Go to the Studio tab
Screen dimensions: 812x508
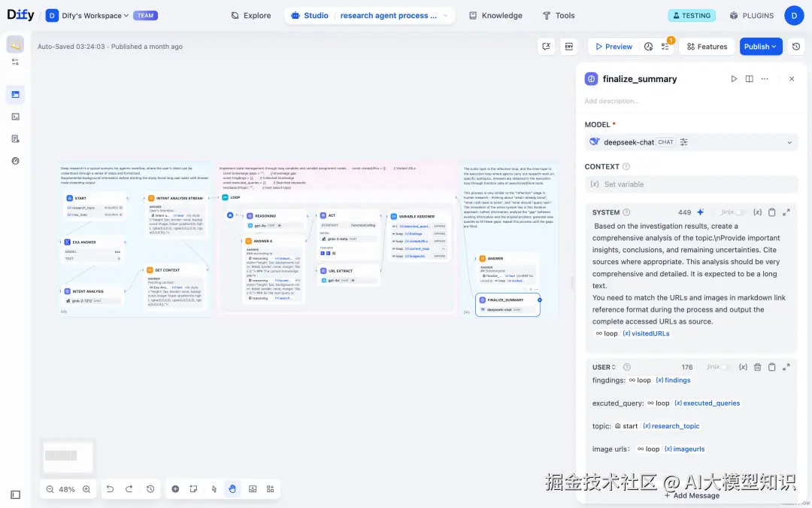310,16
